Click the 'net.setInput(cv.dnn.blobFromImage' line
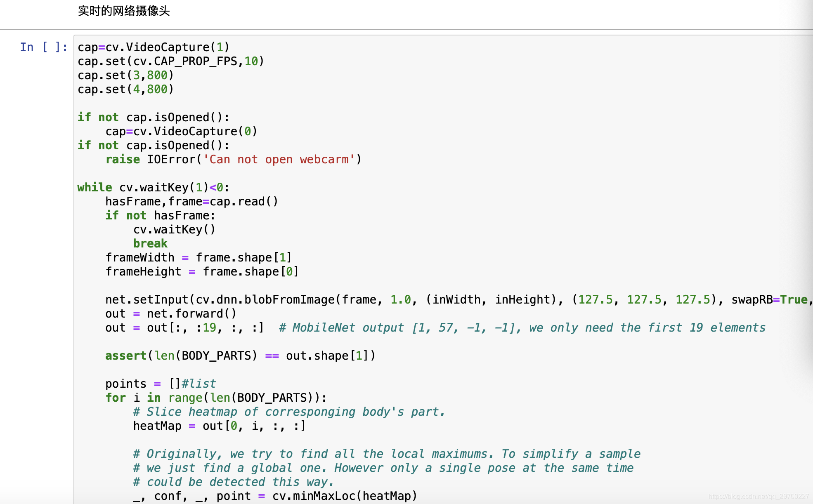This screenshot has width=813, height=504. click(459, 299)
